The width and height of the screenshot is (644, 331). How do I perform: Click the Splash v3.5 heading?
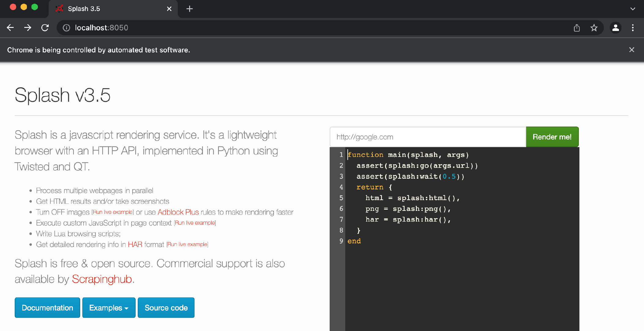point(62,95)
